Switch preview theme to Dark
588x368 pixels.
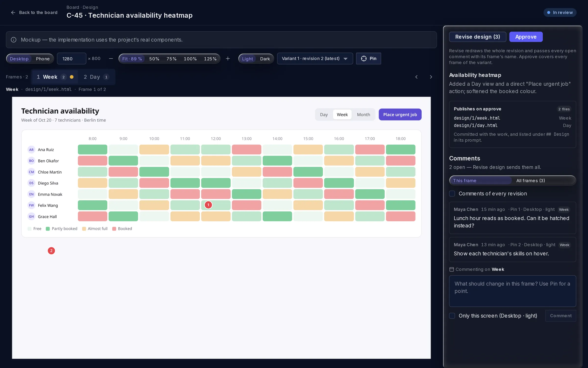pyautogui.click(x=265, y=59)
